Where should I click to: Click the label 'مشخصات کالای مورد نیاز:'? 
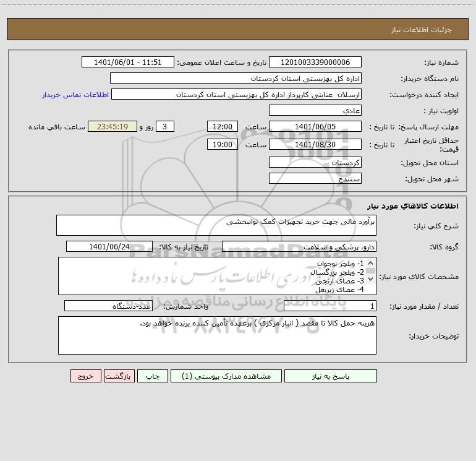(x=419, y=277)
